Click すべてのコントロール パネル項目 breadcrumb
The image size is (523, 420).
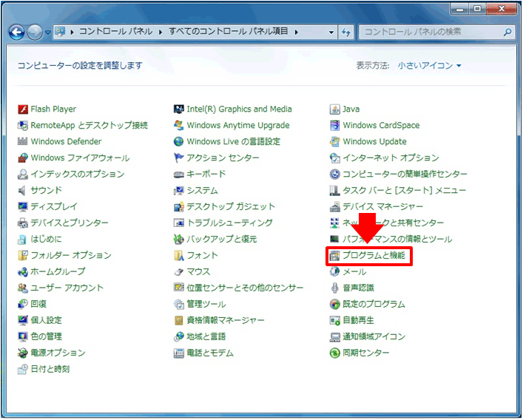[x=228, y=32]
